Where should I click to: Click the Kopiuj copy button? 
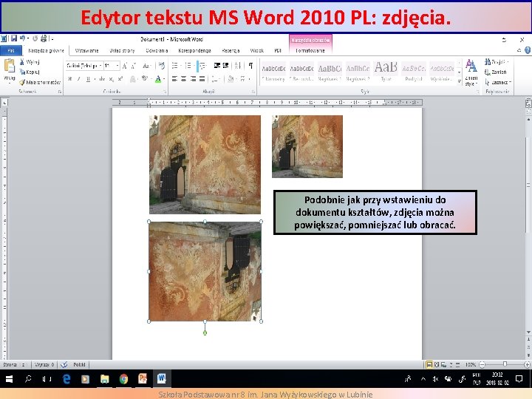(x=30, y=72)
